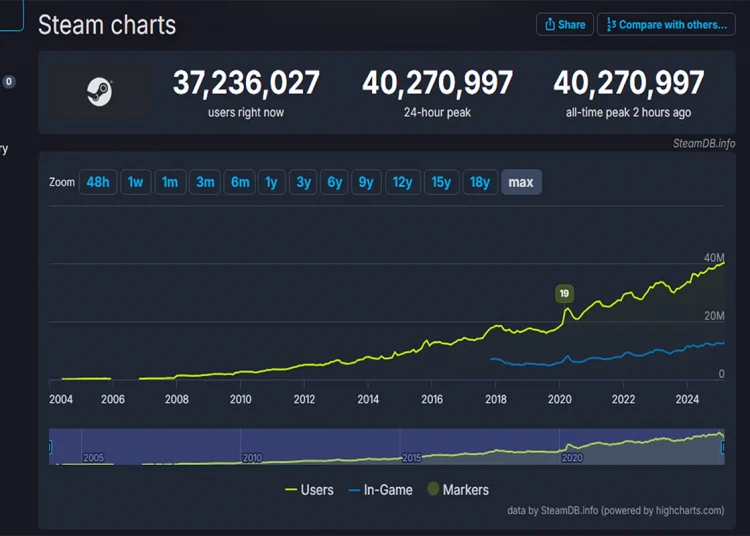Click the 24-hour peak value
Viewport: 750px width, 536px height.
[437, 83]
